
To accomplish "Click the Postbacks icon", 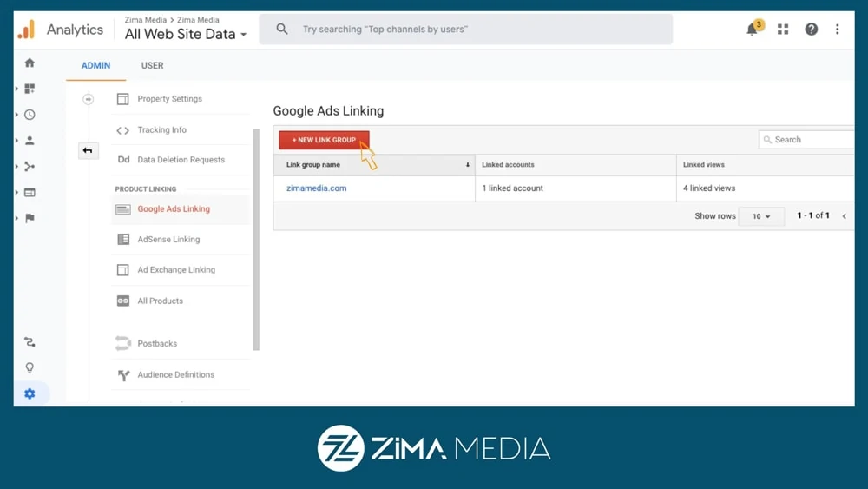I will [x=123, y=343].
